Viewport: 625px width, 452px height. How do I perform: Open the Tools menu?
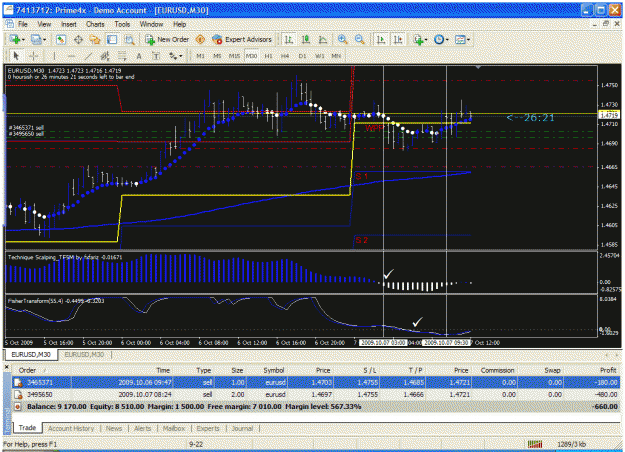pos(122,24)
